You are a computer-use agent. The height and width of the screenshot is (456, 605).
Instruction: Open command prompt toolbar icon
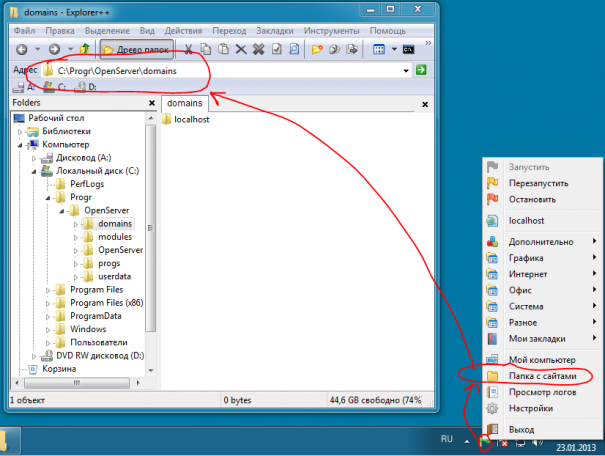(408, 49)
